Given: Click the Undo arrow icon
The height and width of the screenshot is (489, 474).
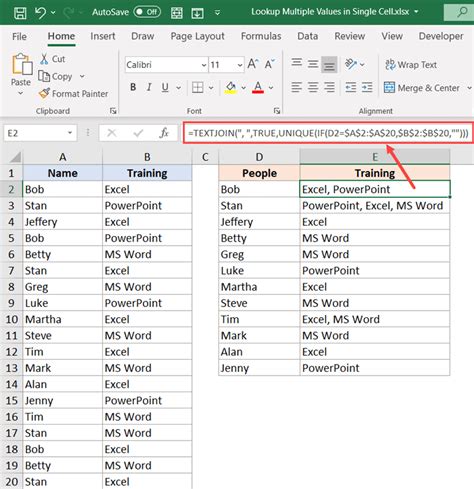Looking at the screenshot, I should coord(40,13).
